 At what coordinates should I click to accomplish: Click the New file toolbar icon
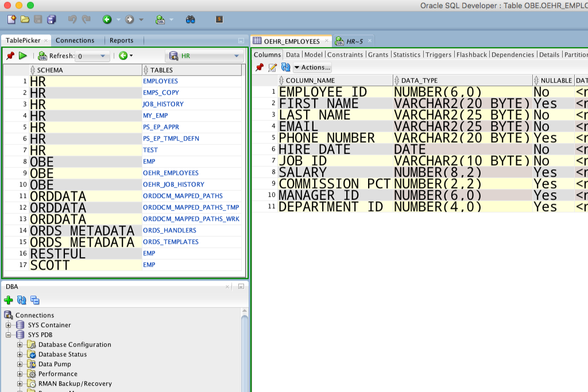[11, 20]
